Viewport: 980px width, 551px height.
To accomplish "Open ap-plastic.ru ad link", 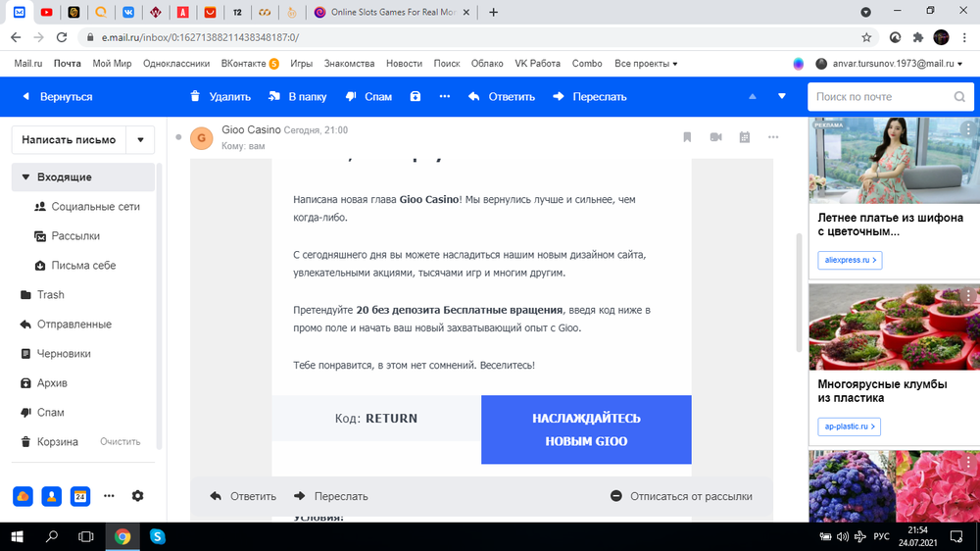I will (850, 426).
